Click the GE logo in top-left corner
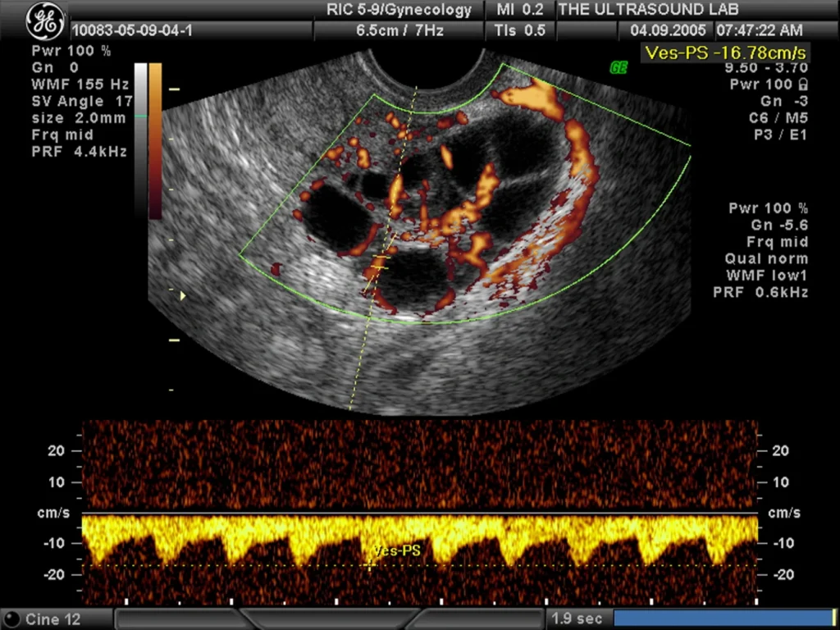 (46, 21)
